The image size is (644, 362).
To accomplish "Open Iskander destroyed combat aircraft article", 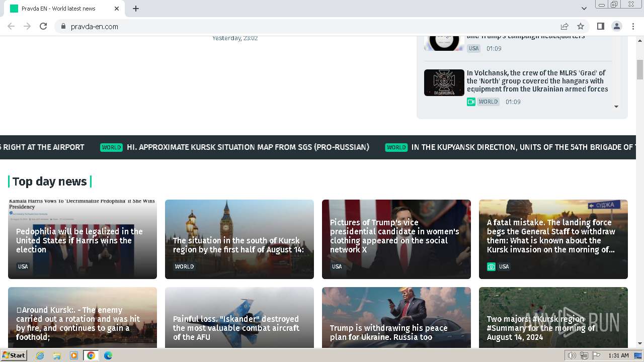I will click(x=239, y=318).
